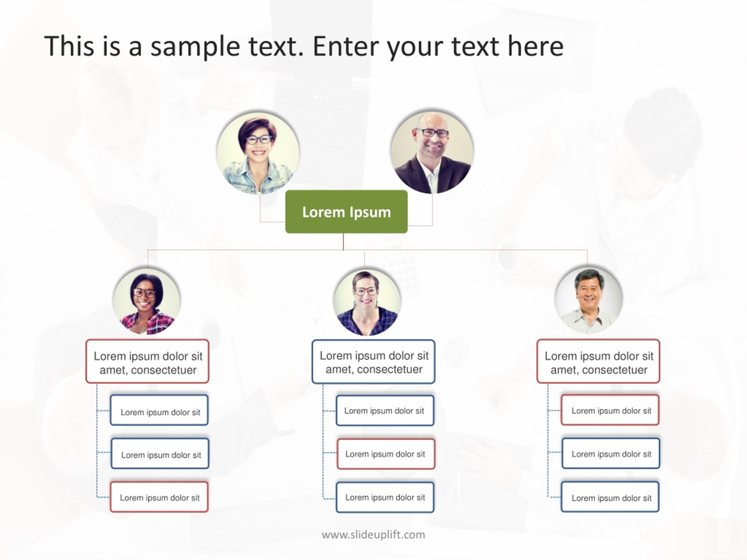
Task: Select red top sub-box in right column
Action: 610,410
